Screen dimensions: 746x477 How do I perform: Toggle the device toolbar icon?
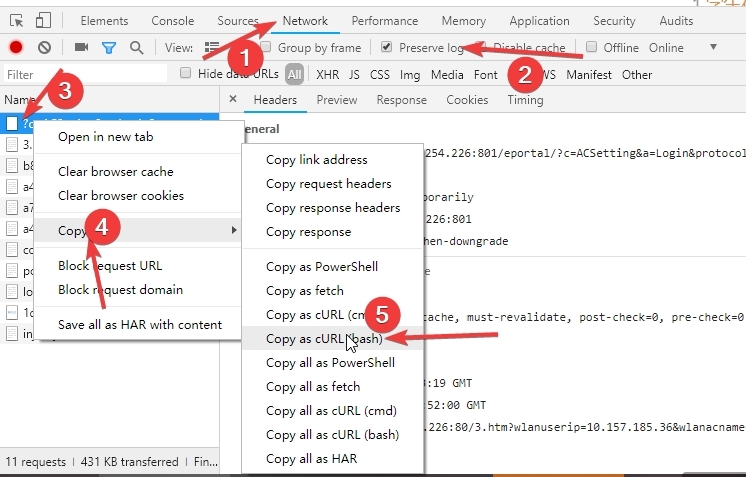pyautogui.click(x=43, y=20)
